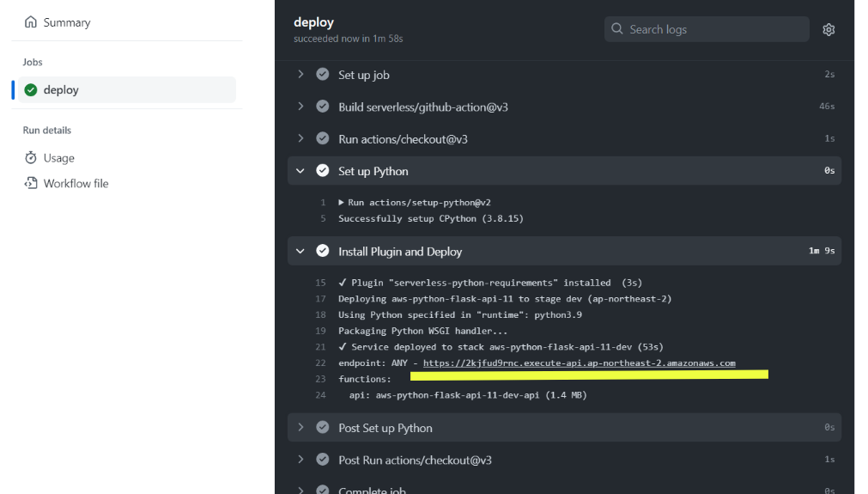Click check icon next to Build serverless/github-action@v3

323,107
